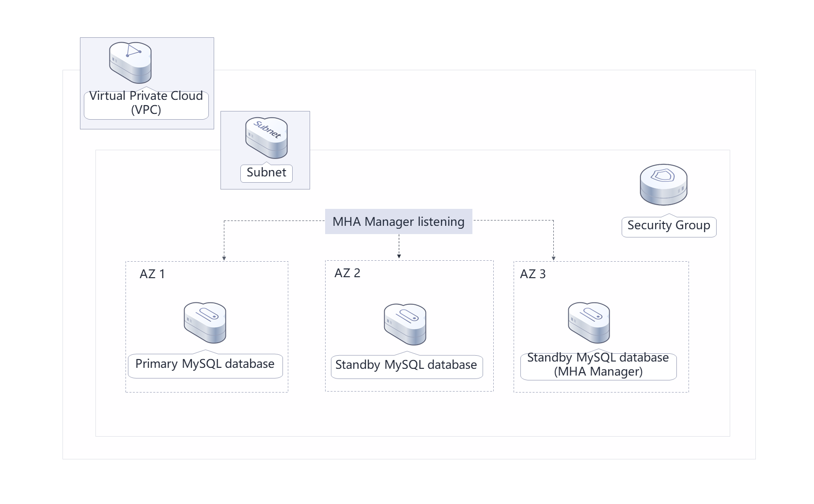The width and height of the screenshot is (814, 504).
Task: Select the Subnet text label
Action: tap(266, 173)
